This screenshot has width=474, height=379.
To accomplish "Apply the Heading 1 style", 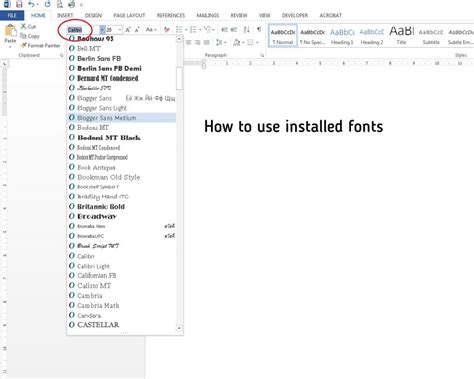I will (x=342, y=36).
